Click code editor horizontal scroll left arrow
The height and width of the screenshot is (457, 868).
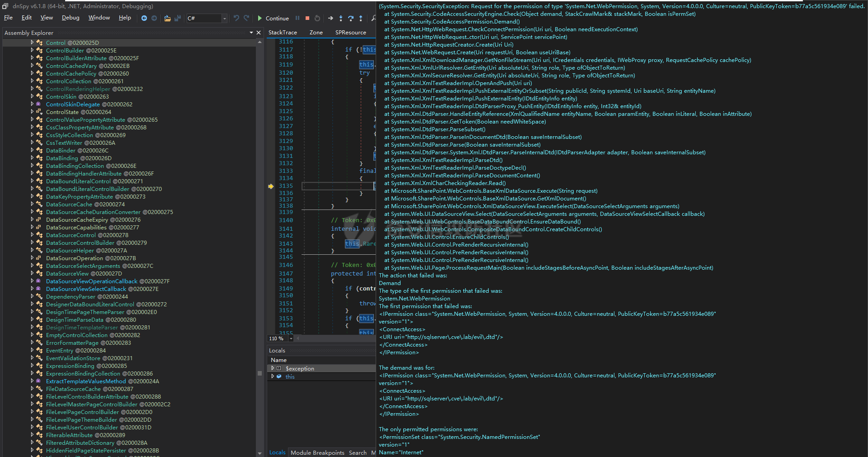(x=298, y=338)
